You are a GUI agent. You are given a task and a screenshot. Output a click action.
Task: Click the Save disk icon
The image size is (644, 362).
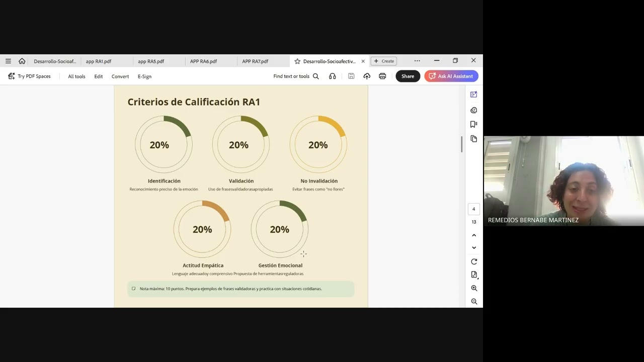351,76
